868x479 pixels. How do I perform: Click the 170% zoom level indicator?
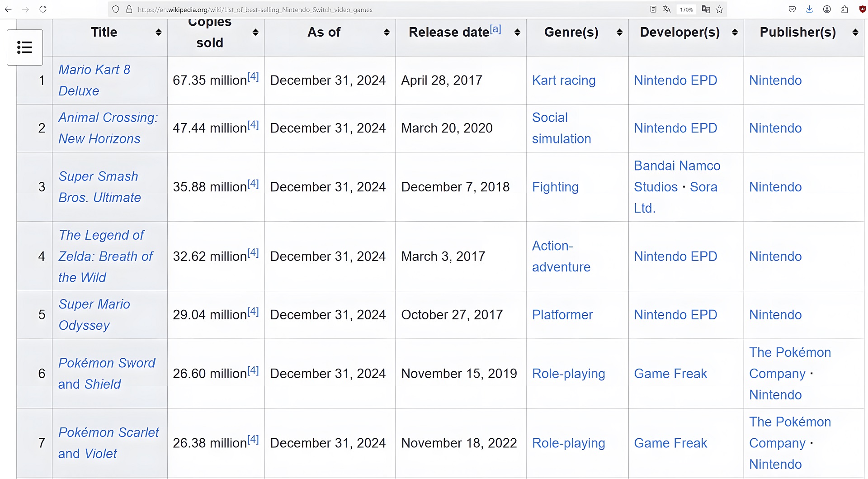[x=686, y=9]
